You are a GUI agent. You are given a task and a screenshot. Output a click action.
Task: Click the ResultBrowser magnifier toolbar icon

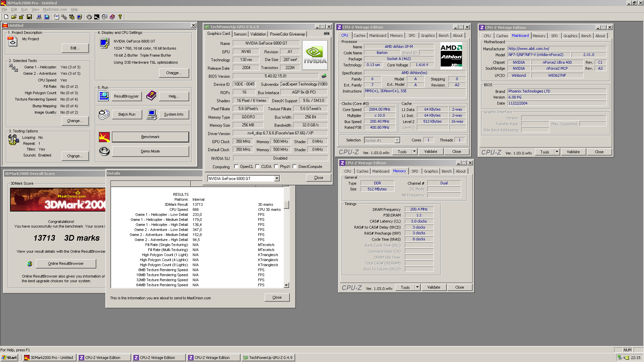pyautogui.click(x=47, y=17)
